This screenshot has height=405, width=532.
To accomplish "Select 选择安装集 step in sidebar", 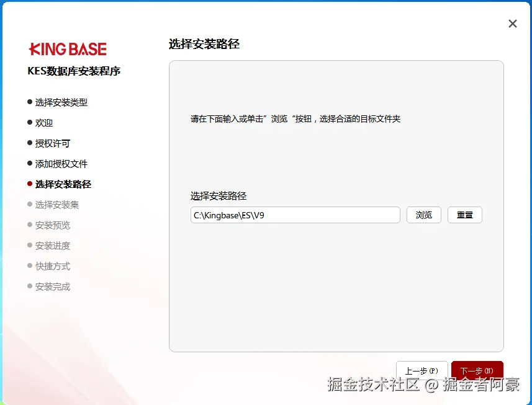I will coord(53,205).
